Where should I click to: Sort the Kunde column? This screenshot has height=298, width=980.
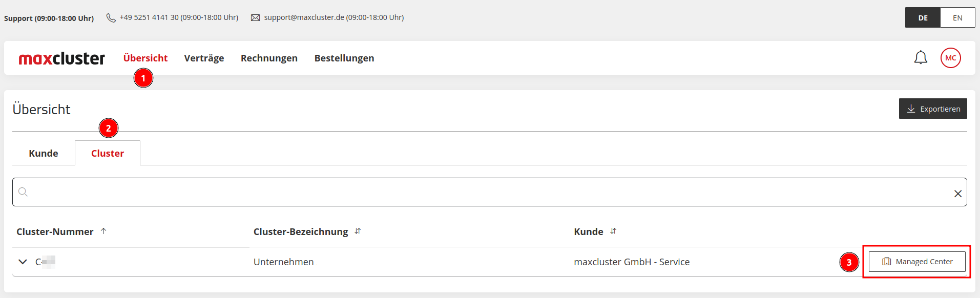[613, 231]
